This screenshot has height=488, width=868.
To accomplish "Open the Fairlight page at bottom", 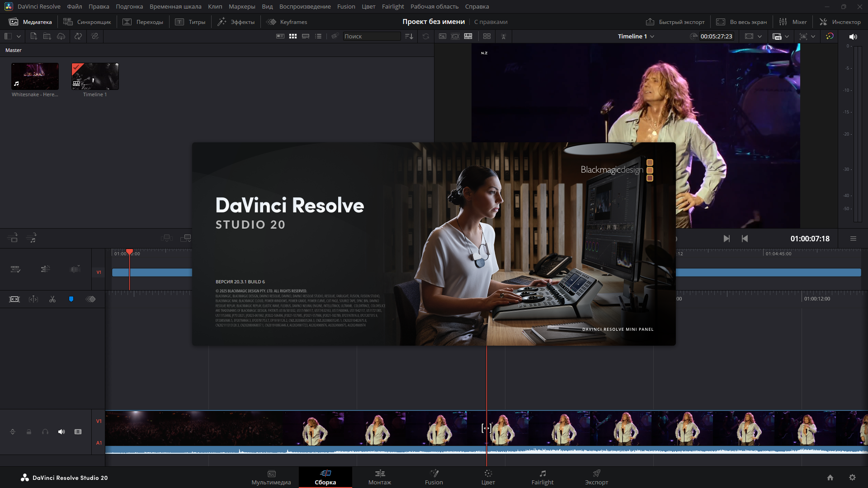I will click(542, 477).
